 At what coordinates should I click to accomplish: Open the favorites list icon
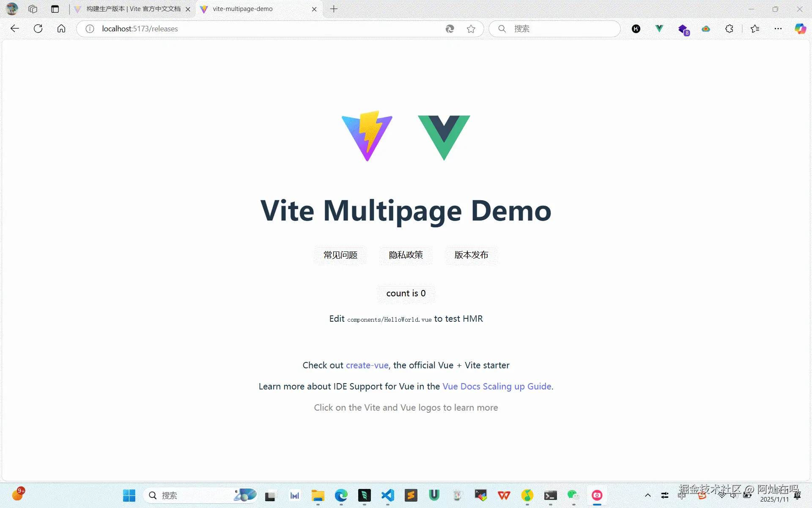coord(755,29)
